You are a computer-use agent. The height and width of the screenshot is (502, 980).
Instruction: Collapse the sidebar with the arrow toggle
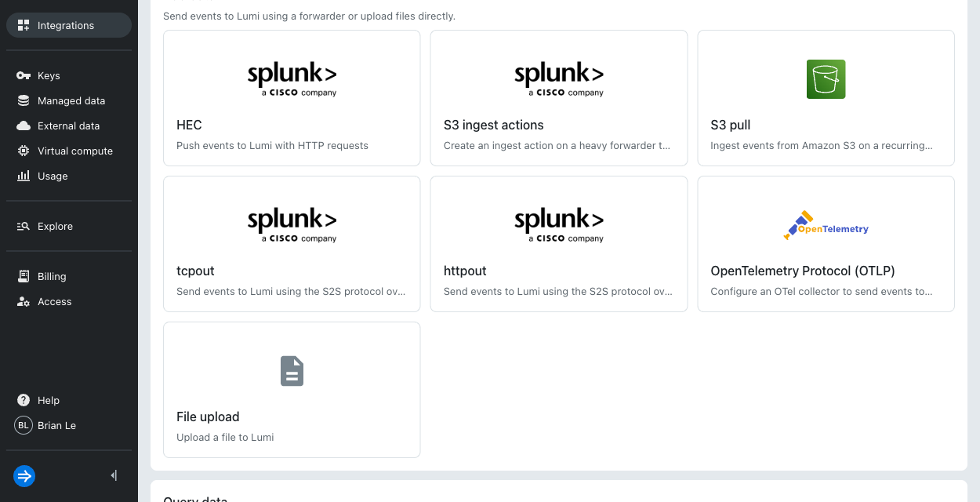pos(114,475)
